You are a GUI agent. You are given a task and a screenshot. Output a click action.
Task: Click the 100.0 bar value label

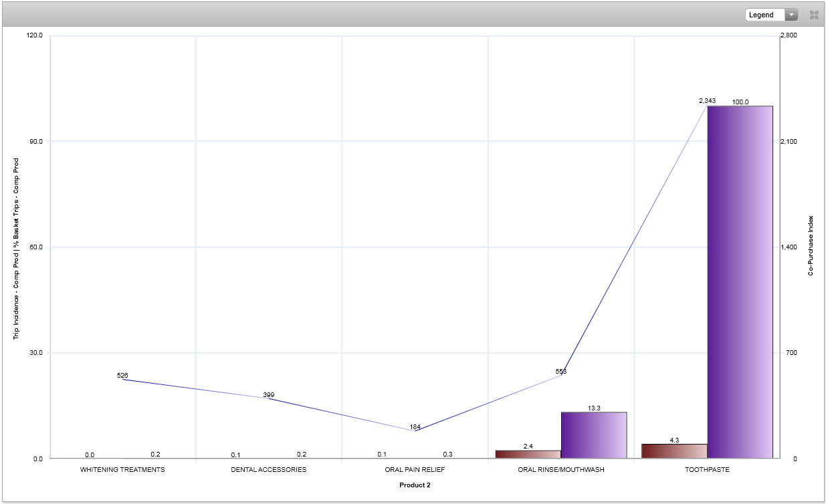pos(740,102)
